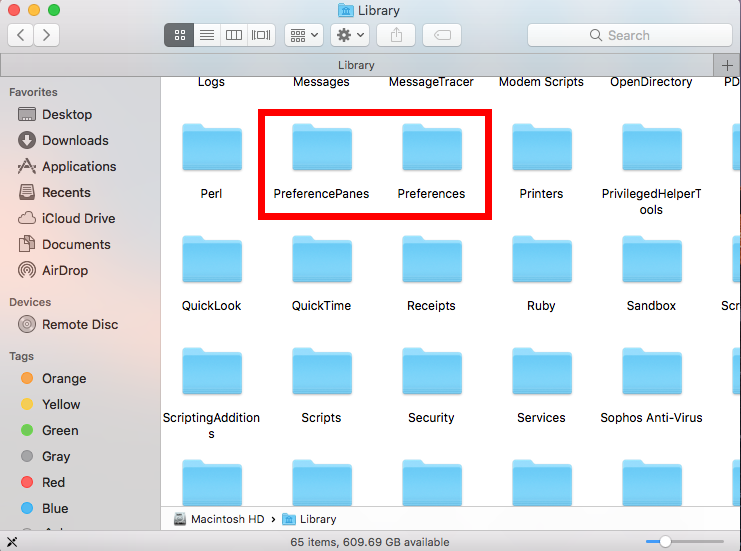Open iCloud Drive in the sidebar
The image size is (741, 551).
click(x=66, y=218)
